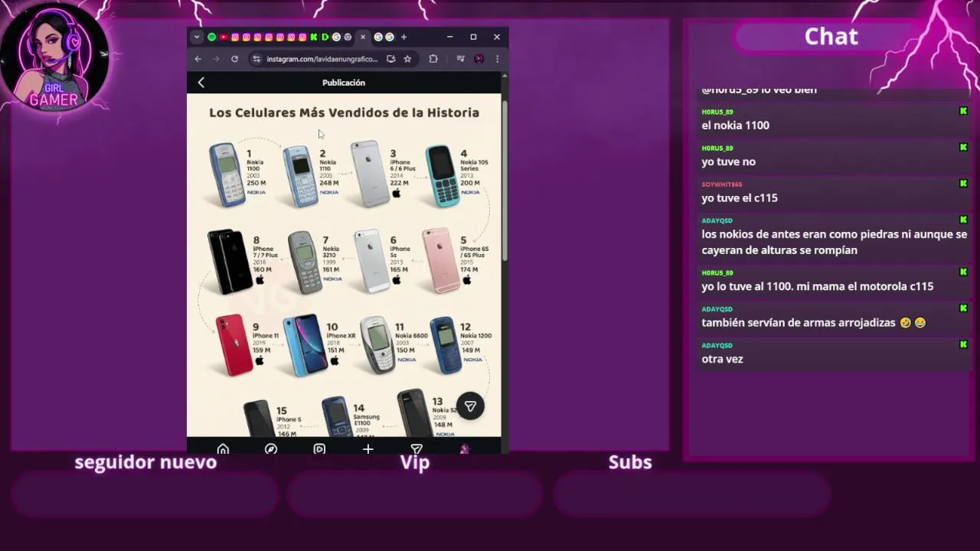Click the Nokia 1200 phone image
This screenshot has height=551, width=980.
446,345
